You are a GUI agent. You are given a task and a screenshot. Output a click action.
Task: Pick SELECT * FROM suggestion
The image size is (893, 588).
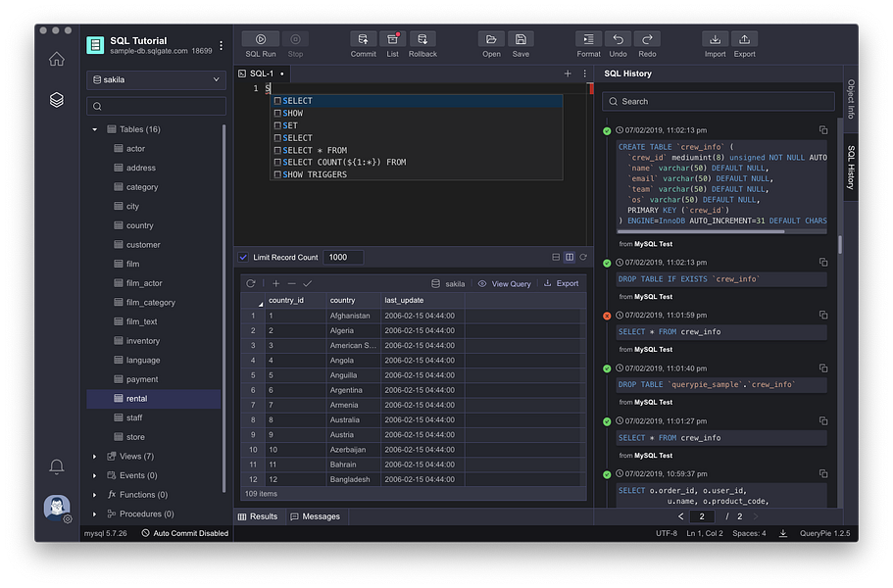tap(417, 150)
